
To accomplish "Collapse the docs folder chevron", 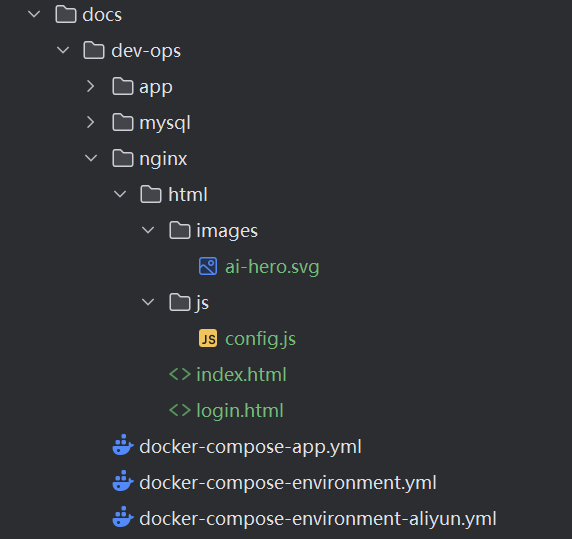I will pos(34,14).
